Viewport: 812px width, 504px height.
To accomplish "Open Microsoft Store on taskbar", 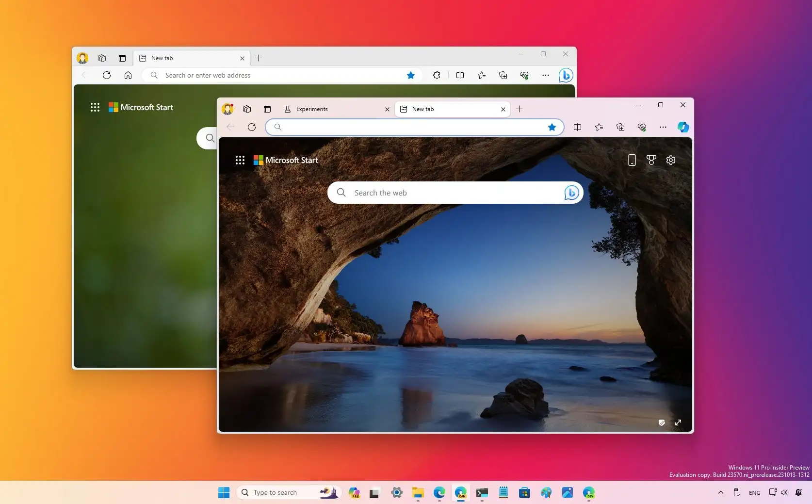I will tap(524, 493).
